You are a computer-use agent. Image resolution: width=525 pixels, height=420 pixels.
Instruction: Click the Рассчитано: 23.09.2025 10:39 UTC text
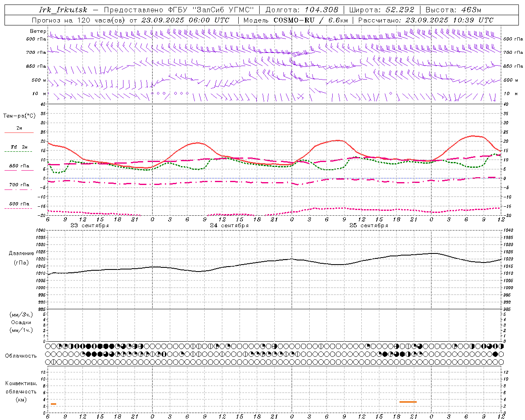(x=426, y=20)
